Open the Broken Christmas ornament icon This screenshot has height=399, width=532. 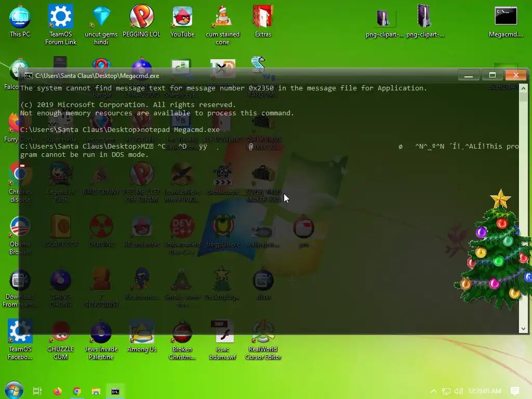182,339
